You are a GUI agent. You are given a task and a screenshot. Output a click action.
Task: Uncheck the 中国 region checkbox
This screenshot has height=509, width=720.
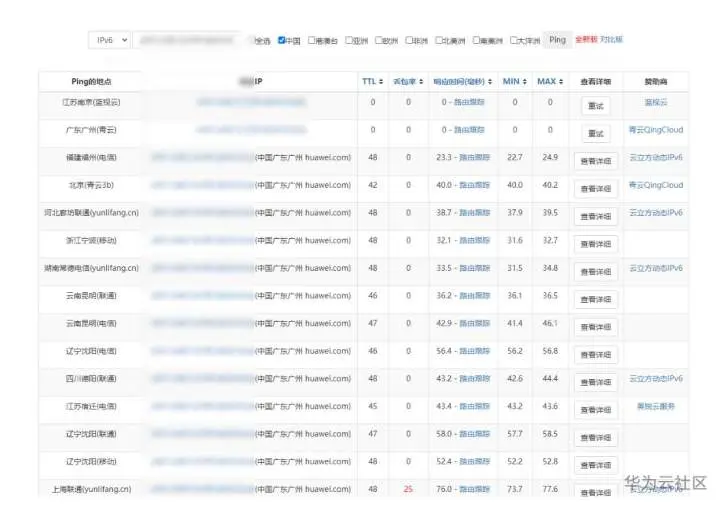[x=281, y=40]
